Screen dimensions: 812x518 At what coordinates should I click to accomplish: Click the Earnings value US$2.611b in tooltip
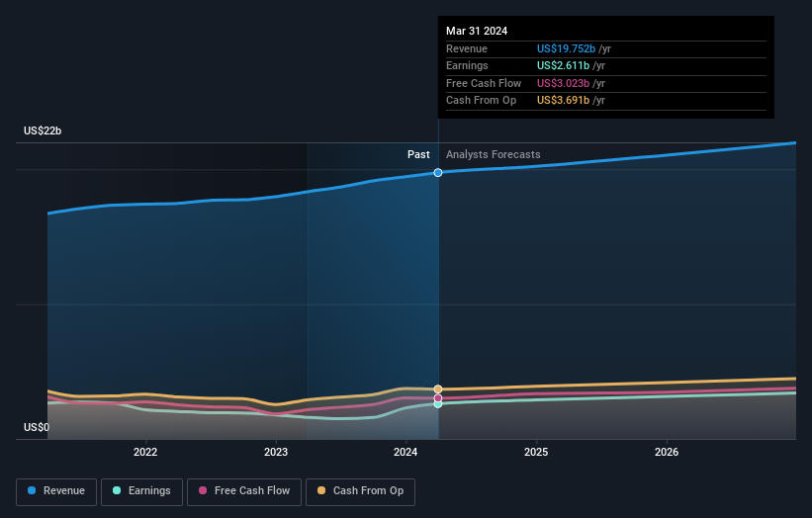pos(563,65)
